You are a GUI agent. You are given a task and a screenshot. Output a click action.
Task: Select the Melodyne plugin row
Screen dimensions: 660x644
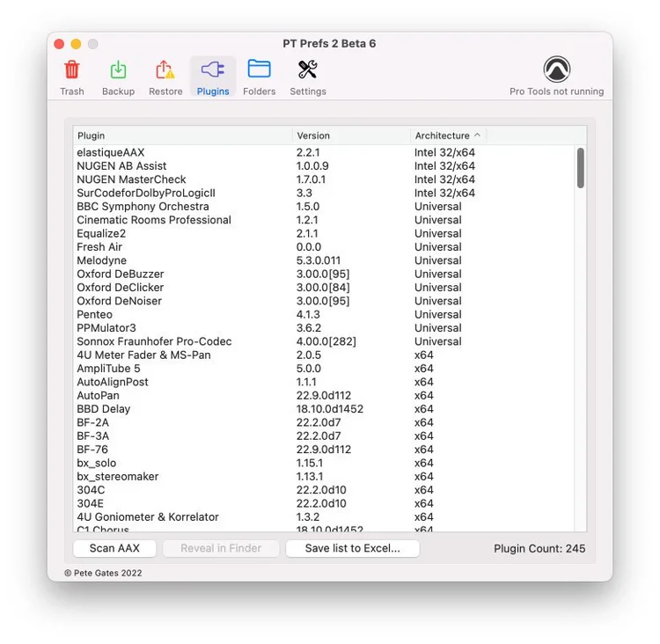pyautogui.click(x=323, y=260)
